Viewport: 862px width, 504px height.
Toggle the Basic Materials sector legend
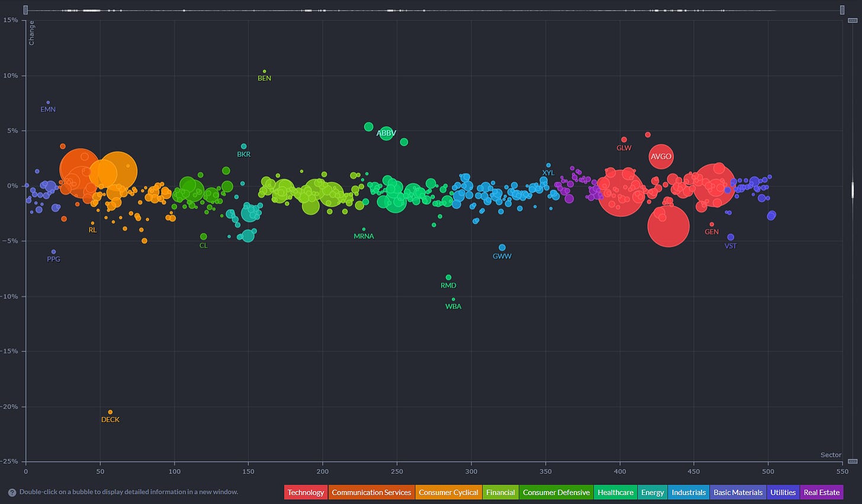click(x=738, y=492)
